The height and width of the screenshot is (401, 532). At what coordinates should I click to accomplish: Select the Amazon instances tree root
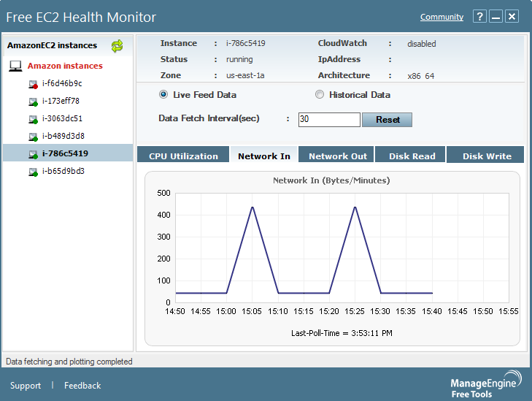[65, 66]
